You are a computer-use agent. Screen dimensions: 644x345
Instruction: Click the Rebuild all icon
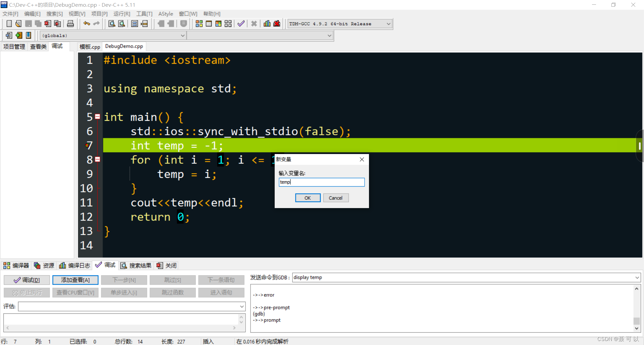tap(228, 23)
